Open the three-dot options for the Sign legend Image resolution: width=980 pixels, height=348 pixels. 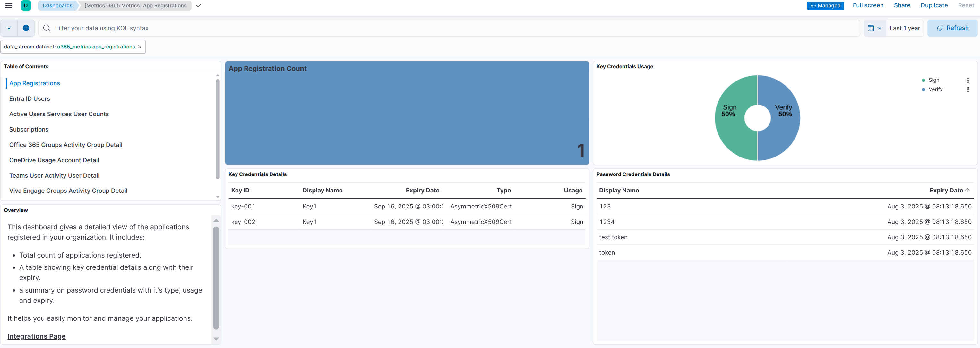coord(968,80)
